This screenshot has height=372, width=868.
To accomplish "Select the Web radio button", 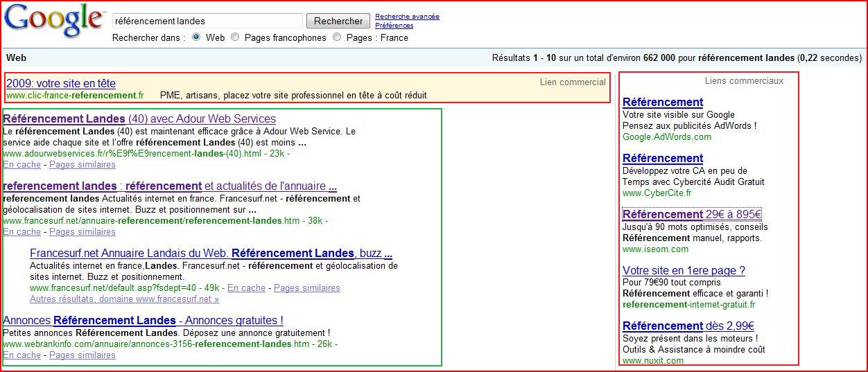I will [196, 37].
